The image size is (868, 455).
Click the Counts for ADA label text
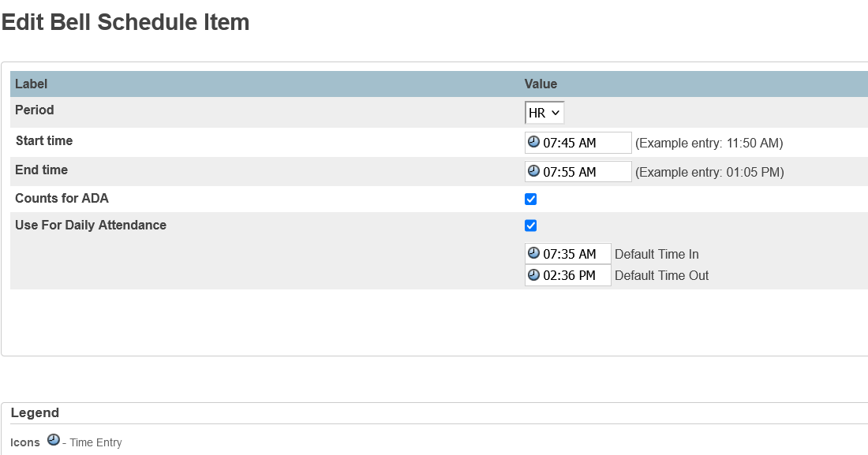tap(62, 199)
